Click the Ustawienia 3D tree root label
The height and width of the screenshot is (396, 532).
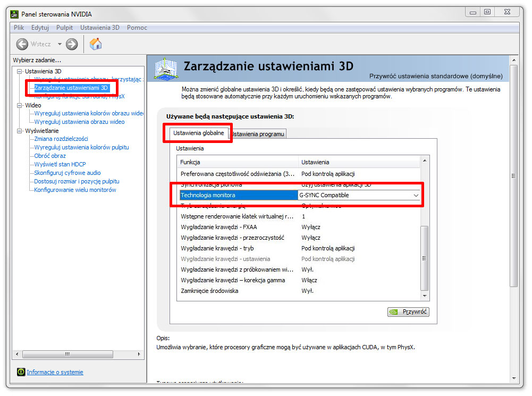click(43, 71)
